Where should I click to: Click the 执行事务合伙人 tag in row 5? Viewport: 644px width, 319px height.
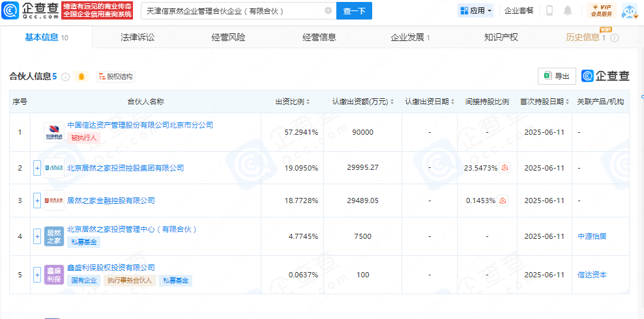click(129, 281)
